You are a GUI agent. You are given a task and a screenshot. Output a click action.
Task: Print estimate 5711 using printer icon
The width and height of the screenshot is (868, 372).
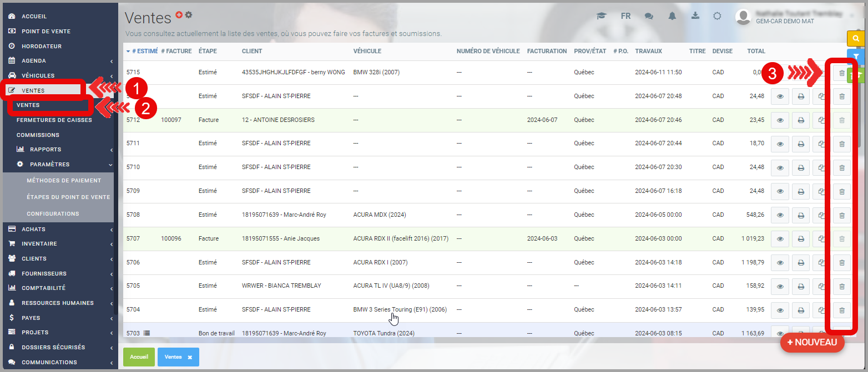pos(801,144)
